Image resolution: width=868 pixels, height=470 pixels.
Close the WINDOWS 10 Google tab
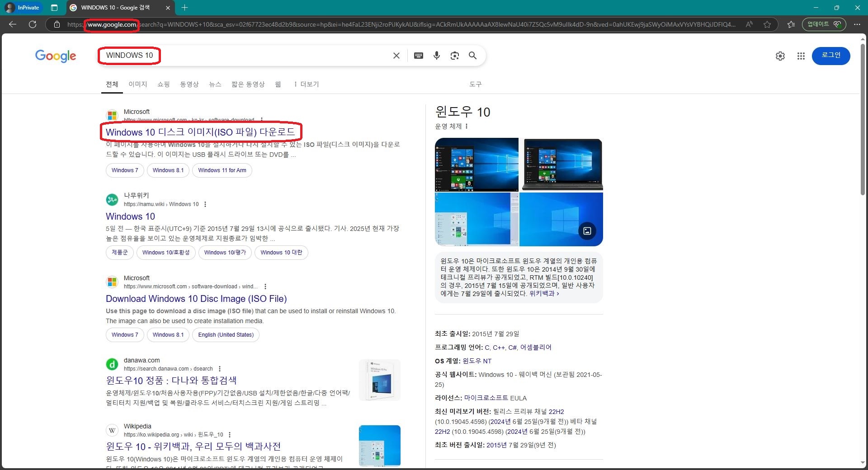pos(168,8)
